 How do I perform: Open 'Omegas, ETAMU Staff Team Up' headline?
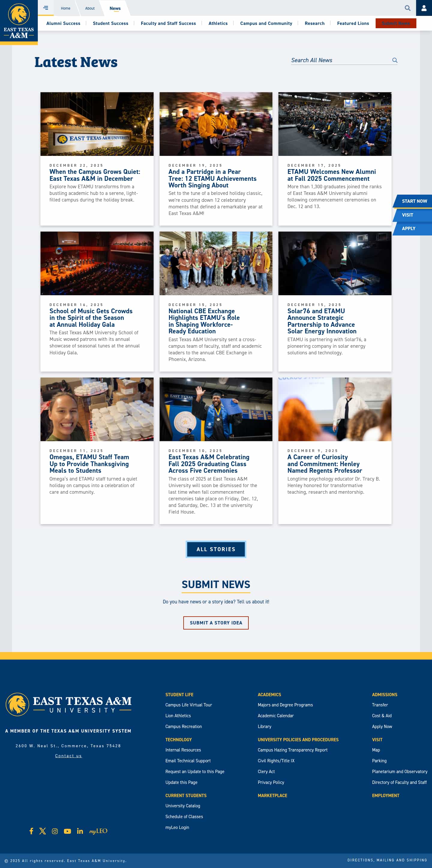click(89, 464)
